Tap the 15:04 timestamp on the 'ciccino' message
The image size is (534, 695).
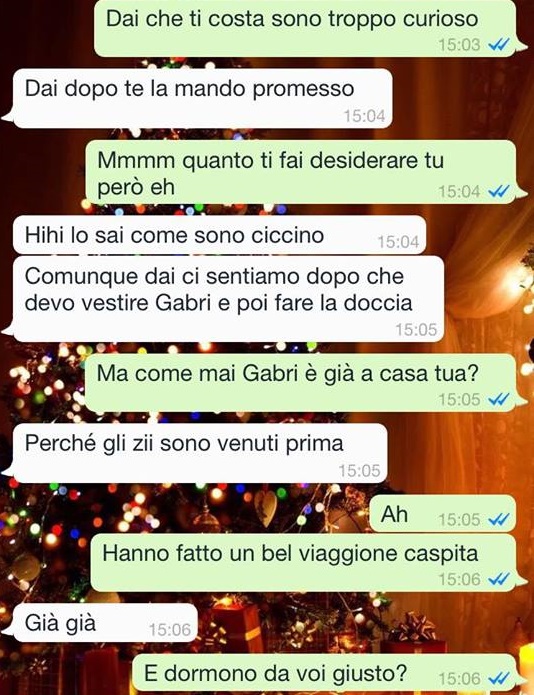(398, 242)
